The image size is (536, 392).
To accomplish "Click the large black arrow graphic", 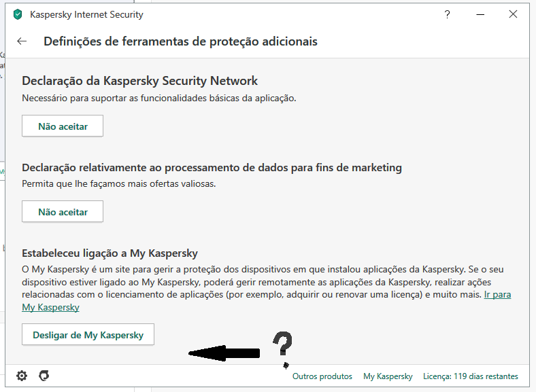I will [x=224, y=353].
